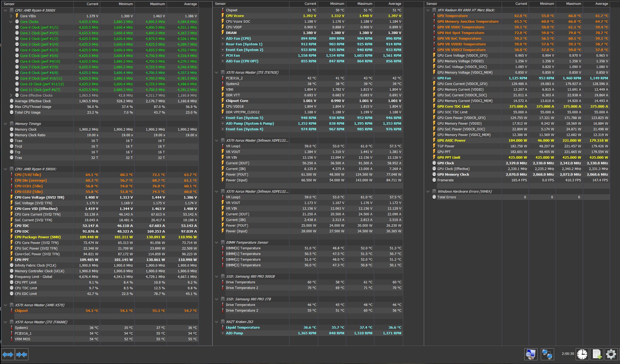Click the 2:00:30 elapsed time readout

[x=568, y=353]
